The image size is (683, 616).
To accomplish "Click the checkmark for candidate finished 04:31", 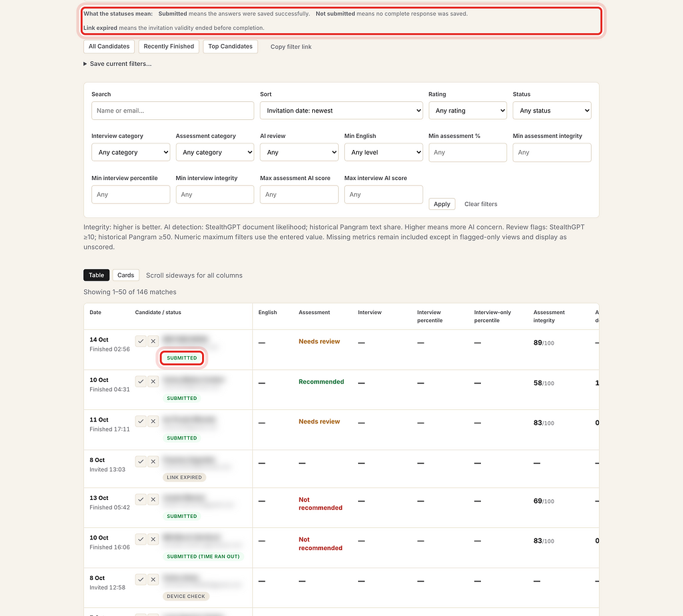I will tap(141, 381).
